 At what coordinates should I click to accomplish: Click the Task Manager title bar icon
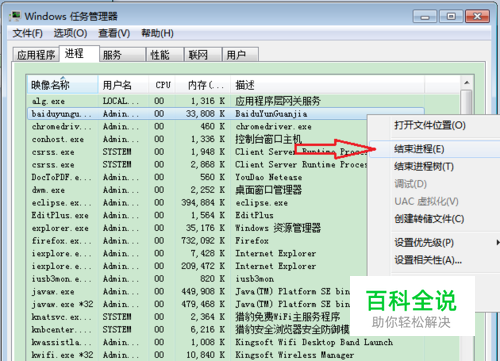15,16
